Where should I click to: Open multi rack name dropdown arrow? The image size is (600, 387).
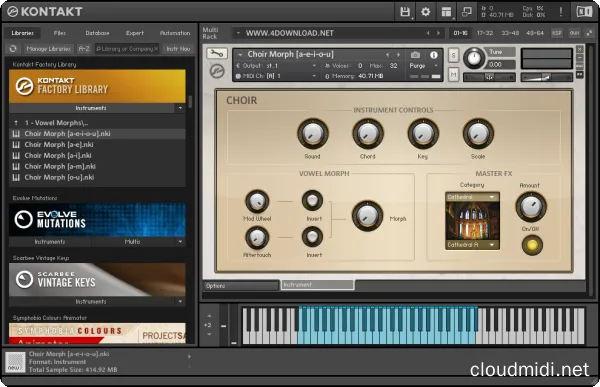[238, 33]
